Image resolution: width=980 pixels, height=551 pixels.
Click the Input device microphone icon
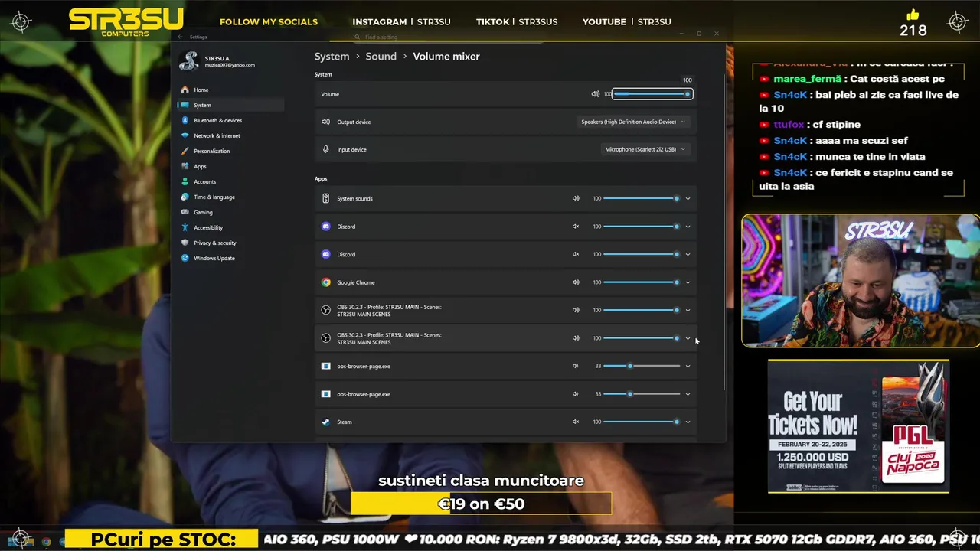pos(326,149)
